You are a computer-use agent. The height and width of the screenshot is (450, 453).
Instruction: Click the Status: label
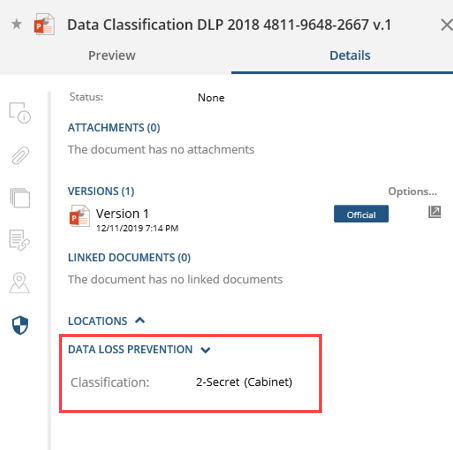click(x=86, y=97)
